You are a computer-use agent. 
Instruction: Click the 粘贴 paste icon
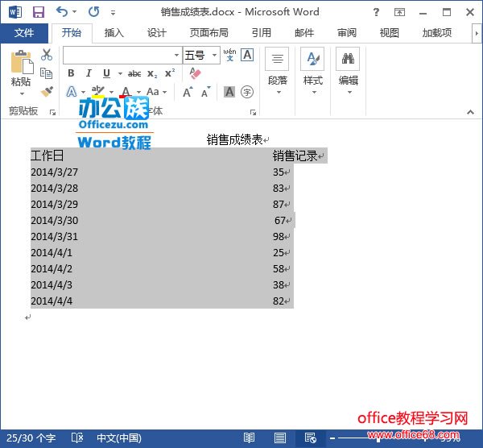coord(21,63)
